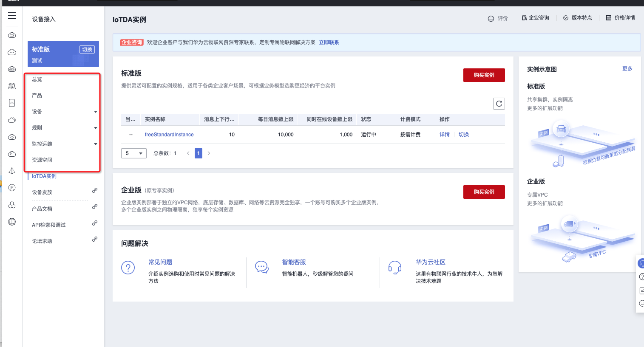Click 更多 in the 实例示意图 panel
Image resolution: width=644 pixels, height=347 pixels.
point(627,69)
